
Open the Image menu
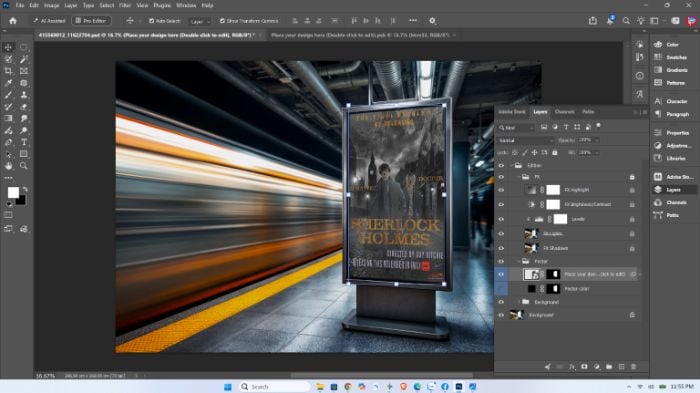pos(51,5)
